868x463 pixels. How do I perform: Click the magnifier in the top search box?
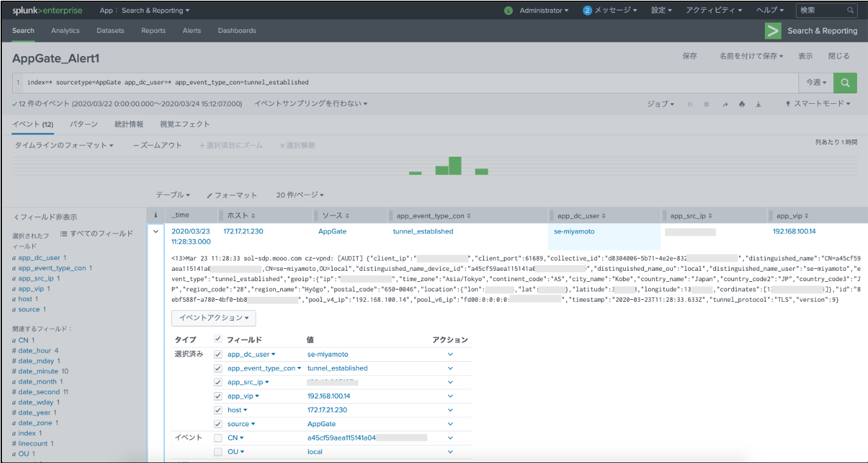(851, 11)
